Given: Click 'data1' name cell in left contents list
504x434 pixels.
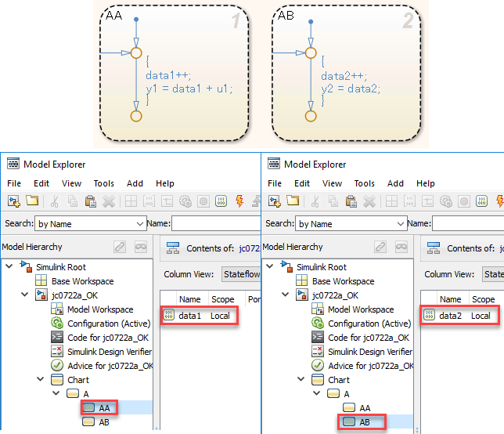Looking at the screenshot, I should (189, 316).
